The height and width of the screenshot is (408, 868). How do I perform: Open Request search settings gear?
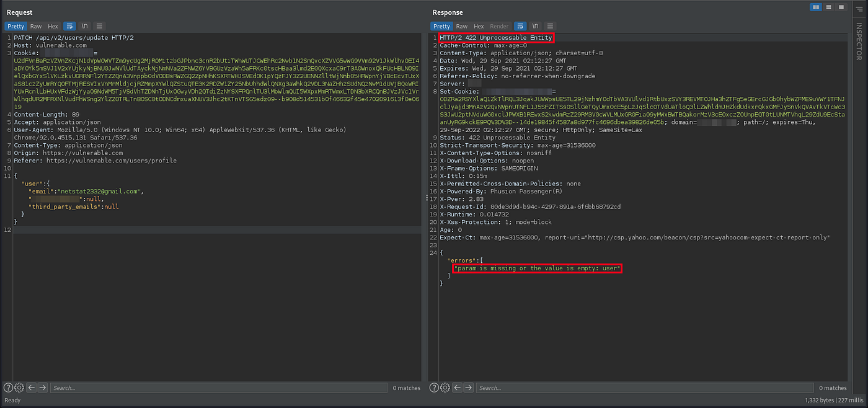[x=19, y=388]
